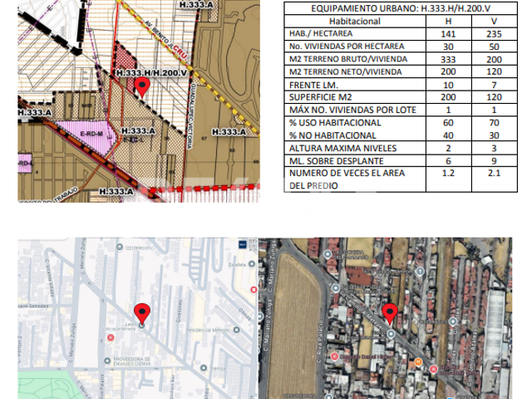The width and height of the screenshot is (532, 399).
Task: Select the H column header in the table
Action: (448, 21)
